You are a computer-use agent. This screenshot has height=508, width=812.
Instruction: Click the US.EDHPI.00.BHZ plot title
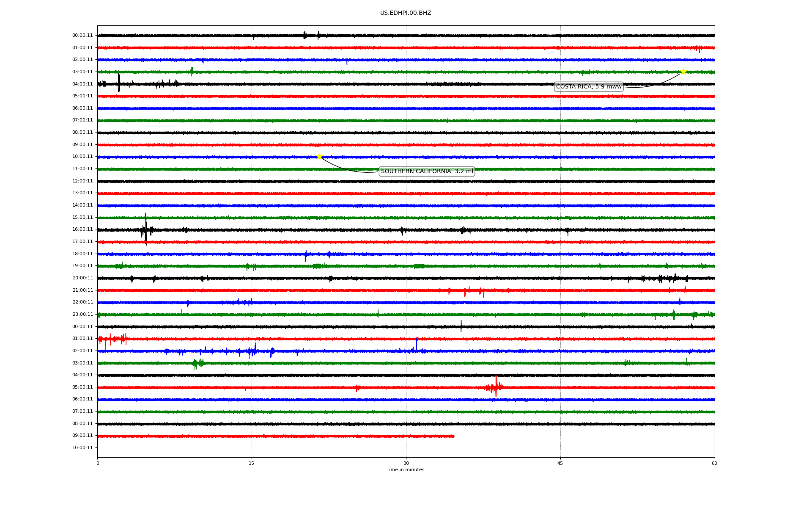(x=405, y=13)
